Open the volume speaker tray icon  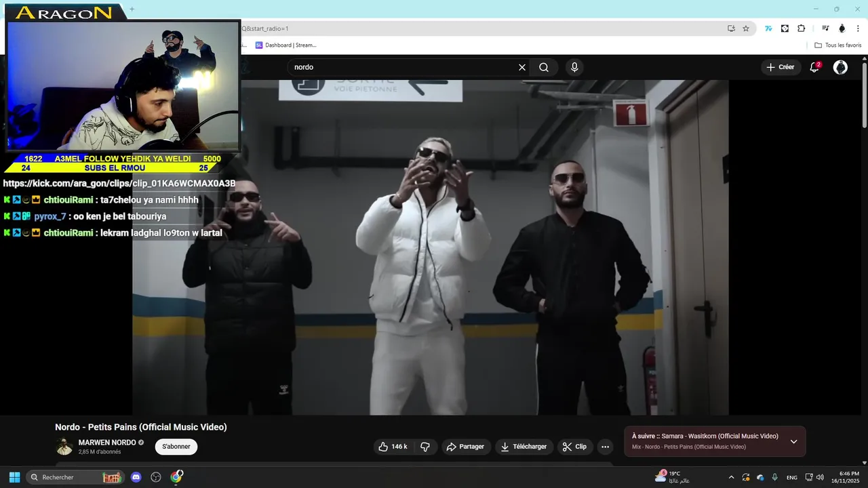(820, 477)
